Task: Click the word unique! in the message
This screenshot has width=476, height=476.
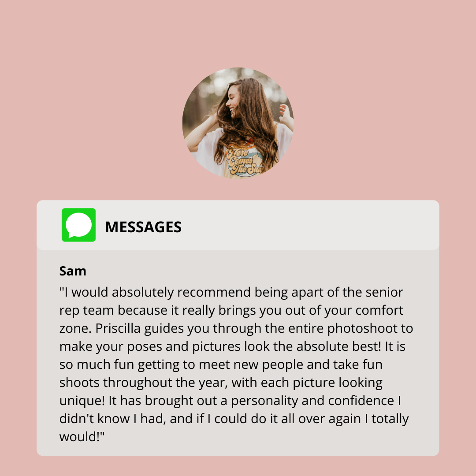Action: 82,401
